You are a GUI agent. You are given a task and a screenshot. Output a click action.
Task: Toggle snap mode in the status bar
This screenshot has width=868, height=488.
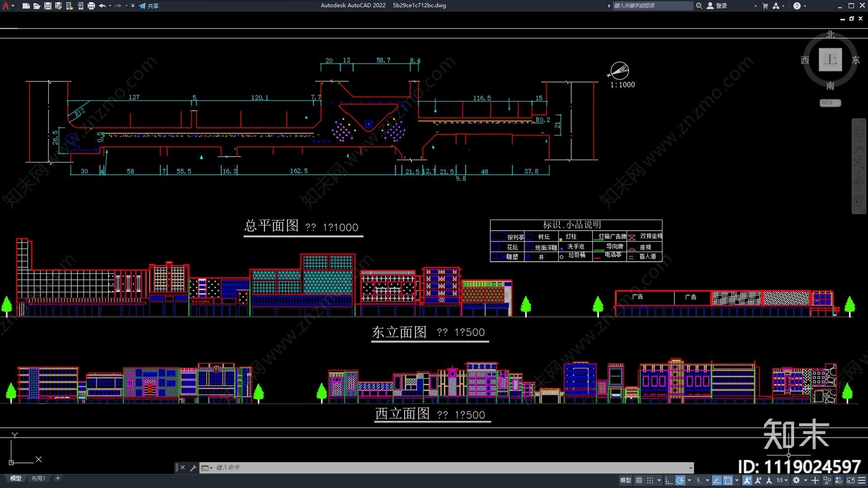tap(650, 480)
